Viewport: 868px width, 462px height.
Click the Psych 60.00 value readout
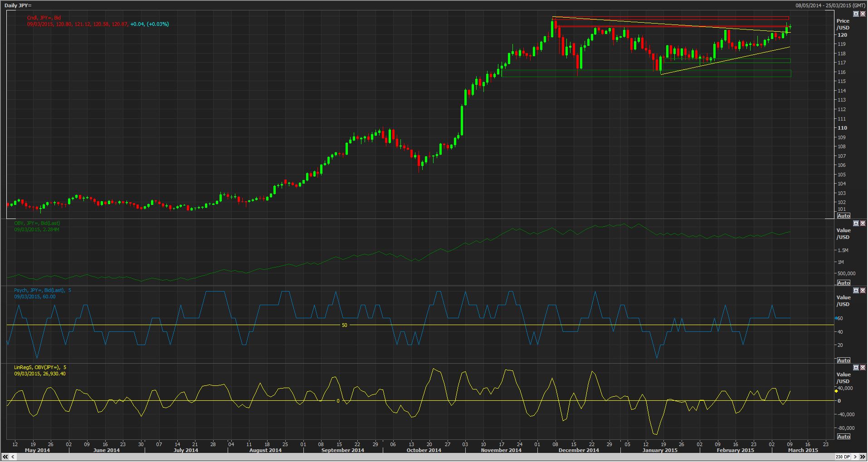tap(34, 297)
